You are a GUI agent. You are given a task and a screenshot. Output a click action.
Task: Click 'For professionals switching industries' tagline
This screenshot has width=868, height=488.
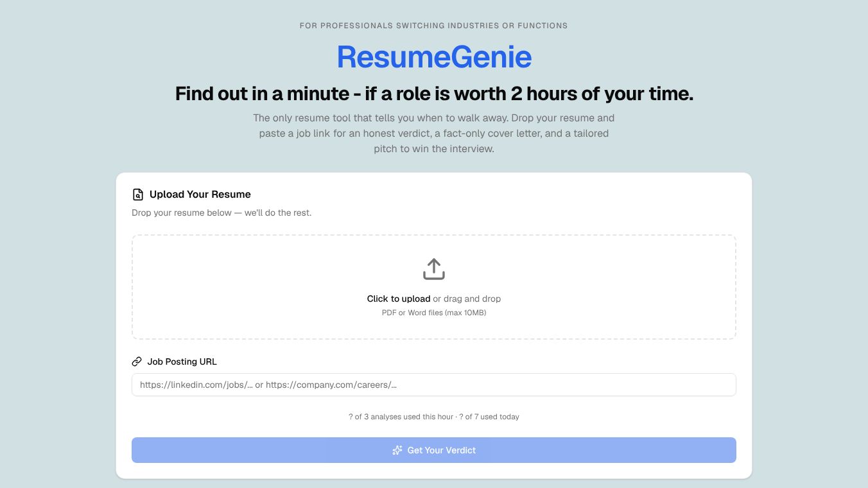(x=434, y=26)
